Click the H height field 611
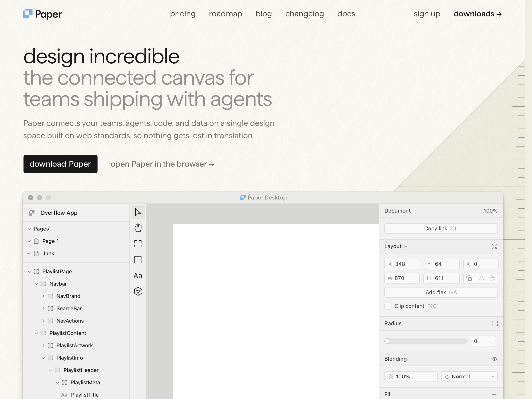 pos(441,278)
